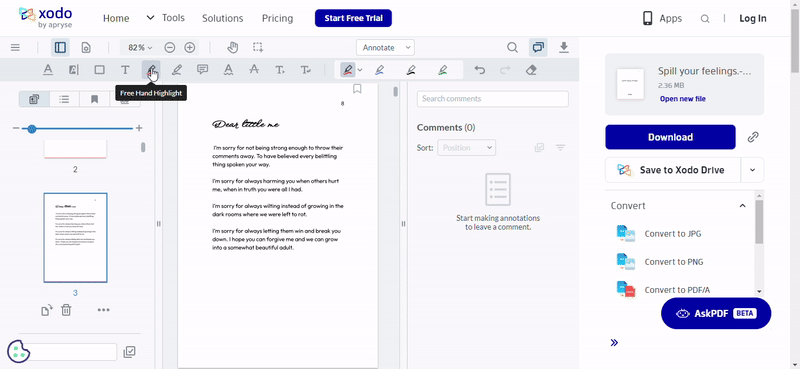
Task: Open the view controls page icon
Action: (x=86, y=47)
